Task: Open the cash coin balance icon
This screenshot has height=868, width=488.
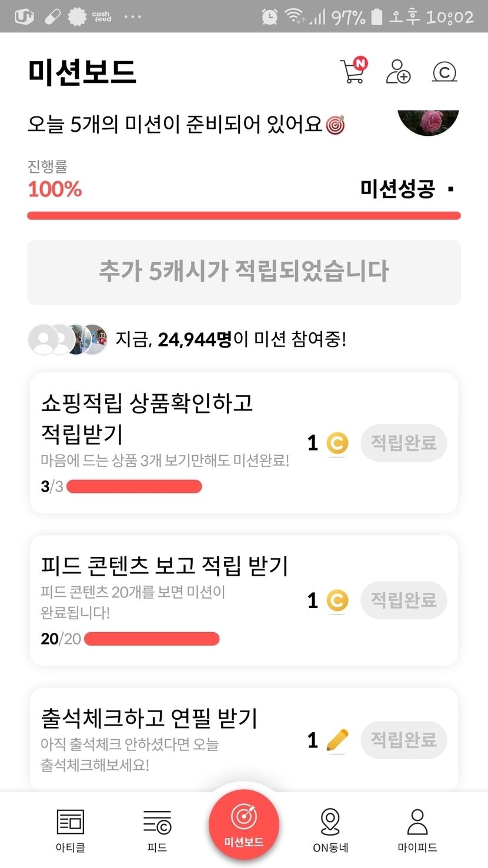Action: 444,72
